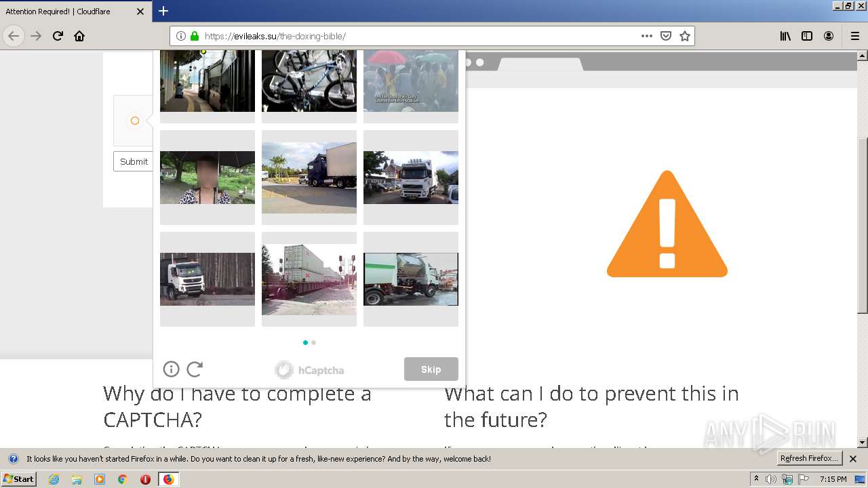Open the Firefox hamburger menu
868x488 pixels.
pyautogui.click(x=855, y=36)
